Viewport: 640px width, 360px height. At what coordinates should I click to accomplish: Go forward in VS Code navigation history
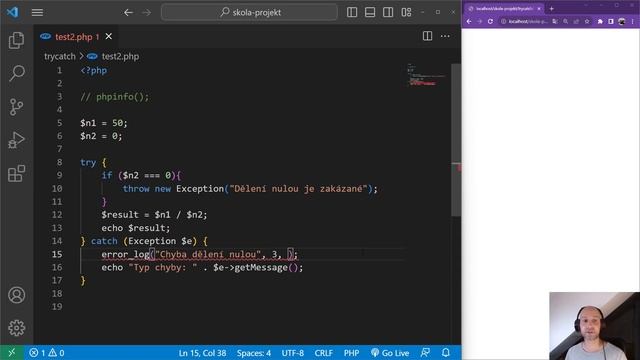coord(146,13)
